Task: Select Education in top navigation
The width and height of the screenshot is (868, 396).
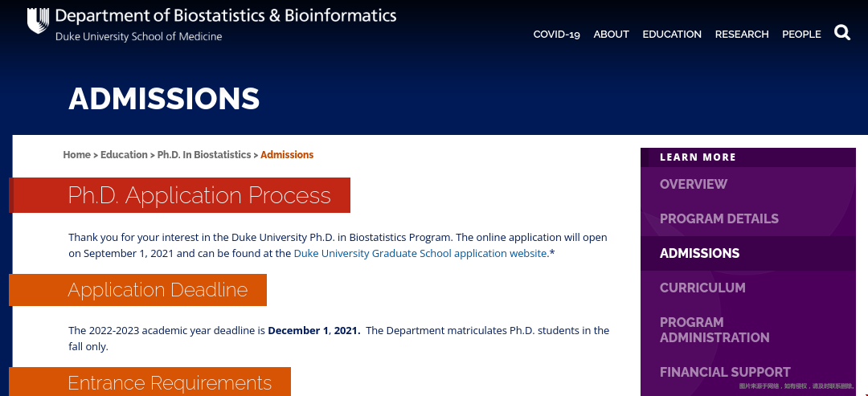Action: click(x=672, y=35)
